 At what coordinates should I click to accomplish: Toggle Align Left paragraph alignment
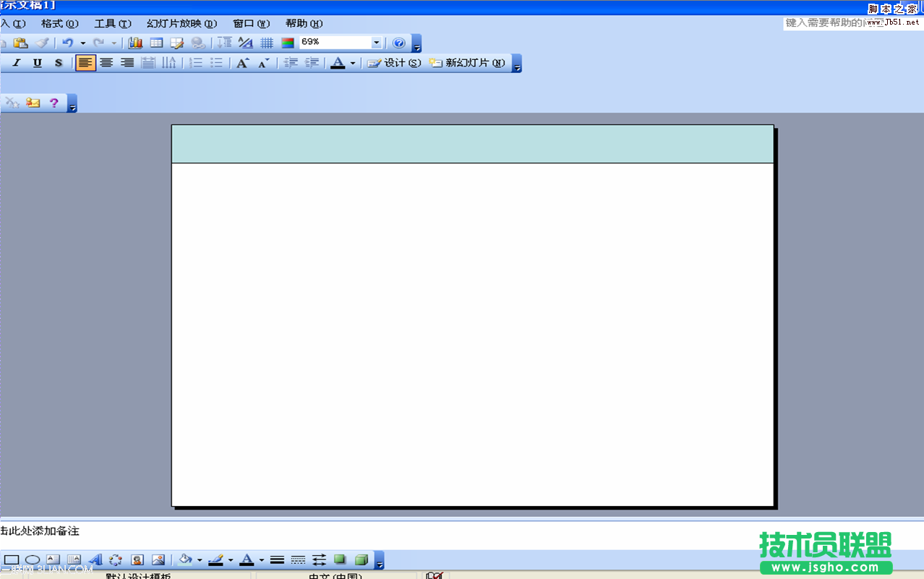pyautogui.click(x=85, y=64)
